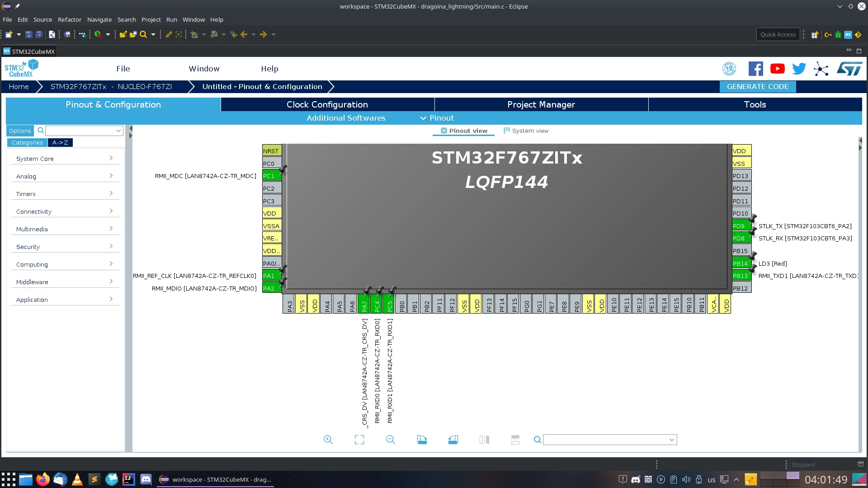
Task: Click the yellow highlighter toolbar icon
Action: pos(169,34)
